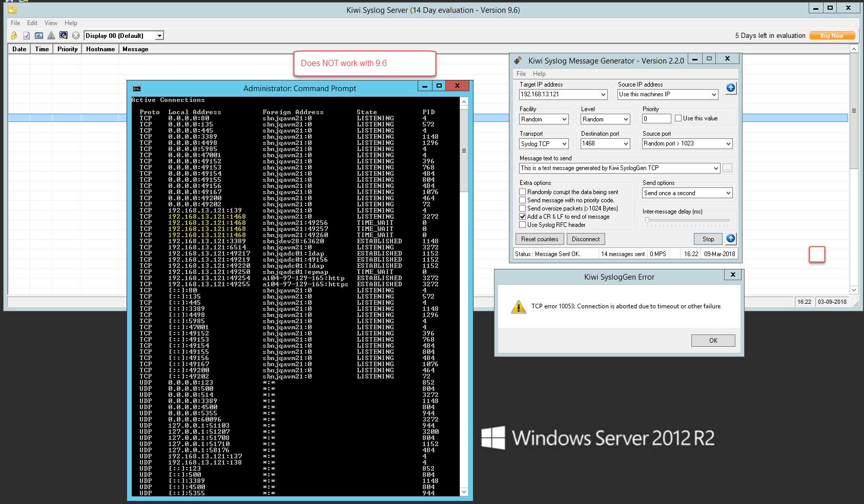Image resolution: width=864 pixels, height=504 pixels.
Task: Open the Facility dropdown
Action: point(564,119)
